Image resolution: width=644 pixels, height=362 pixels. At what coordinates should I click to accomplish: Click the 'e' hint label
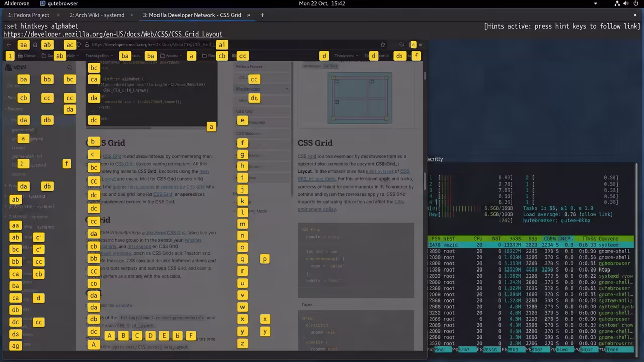coord(243,120)
